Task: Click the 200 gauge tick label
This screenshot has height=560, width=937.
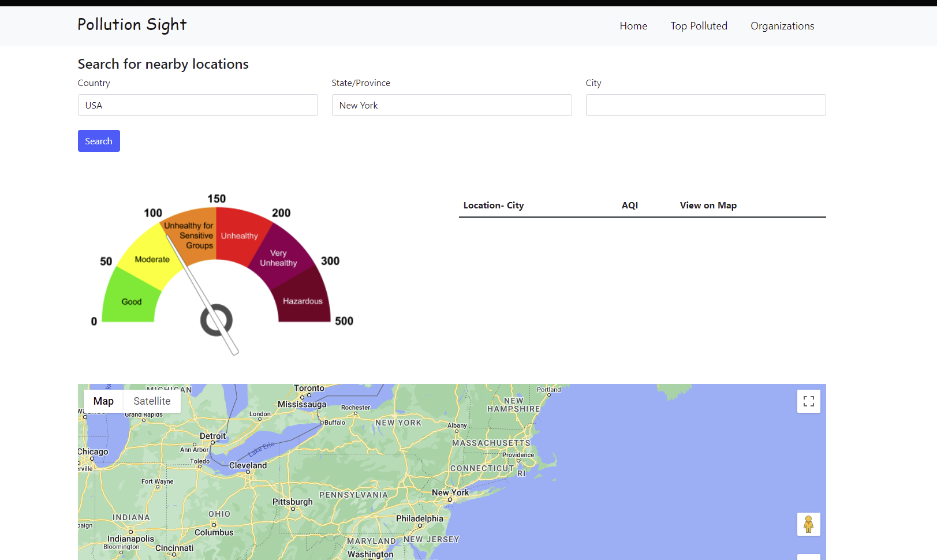Action: coord(281,213)
